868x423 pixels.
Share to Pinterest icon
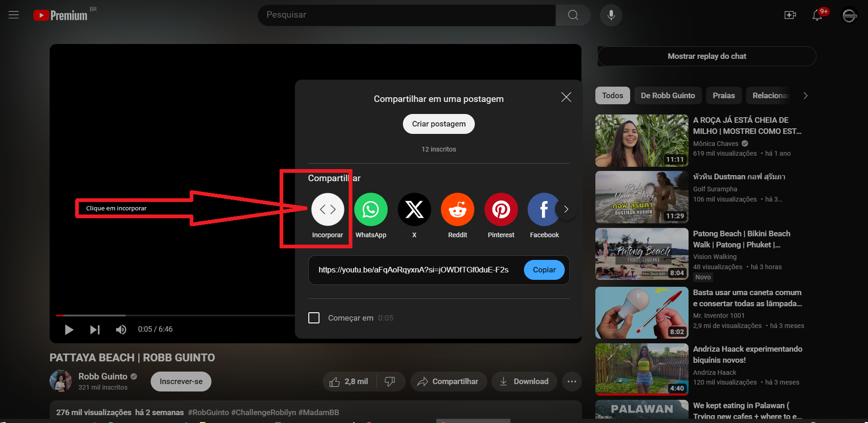[501, 209]
